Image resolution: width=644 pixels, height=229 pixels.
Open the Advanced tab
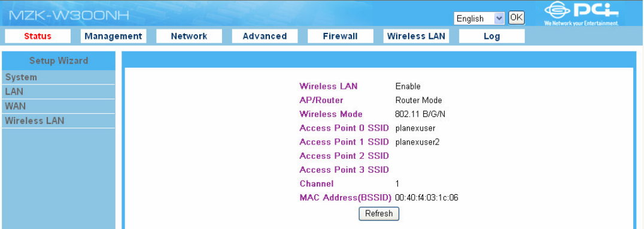265,36
